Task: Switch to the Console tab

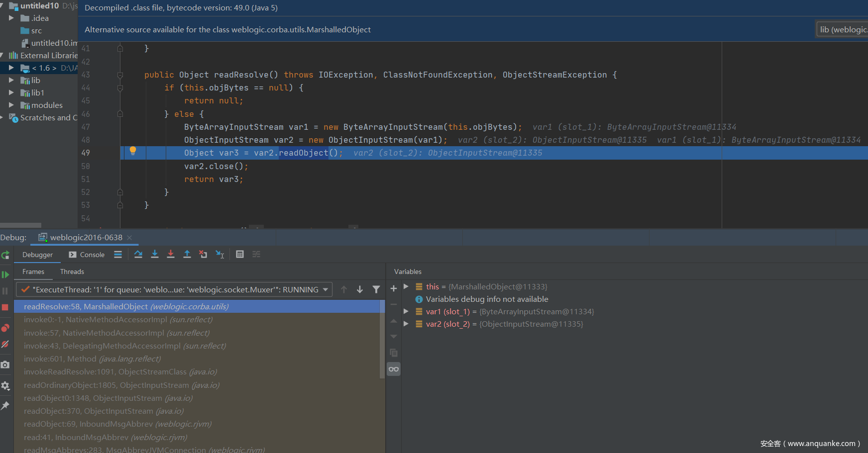Action: [x=87, y=255]
